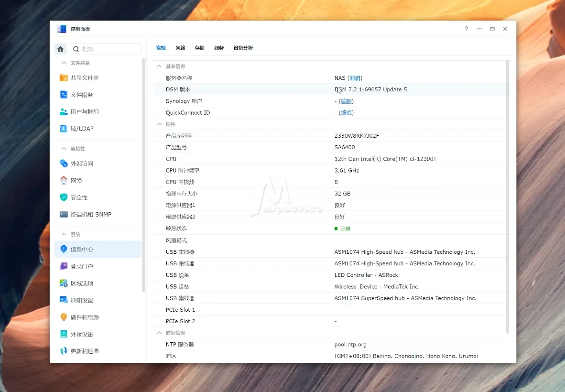Select 32 GB memory value
Viewport: 565px width, 392px height.
pyautogui.click(x=342, y=194)
